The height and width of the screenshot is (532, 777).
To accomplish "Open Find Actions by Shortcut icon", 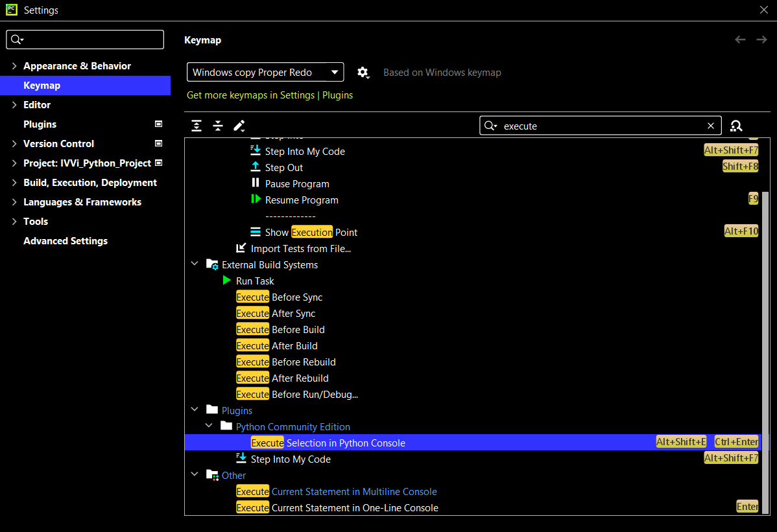I will pos(736,126).
